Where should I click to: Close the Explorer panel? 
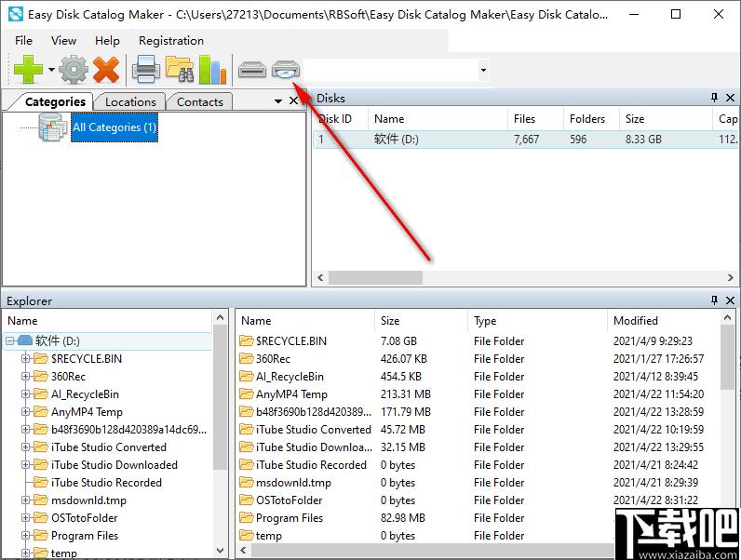coord(730,300)
